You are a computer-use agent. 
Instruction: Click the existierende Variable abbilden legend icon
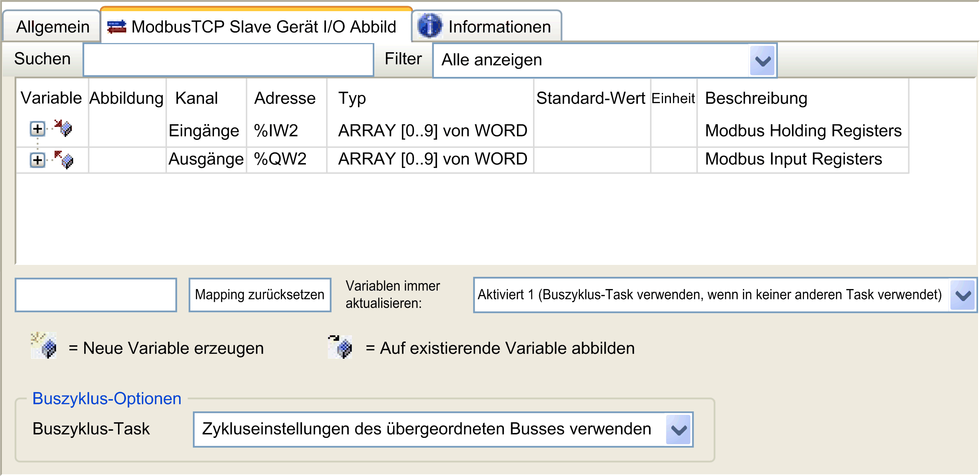[340, 346]
